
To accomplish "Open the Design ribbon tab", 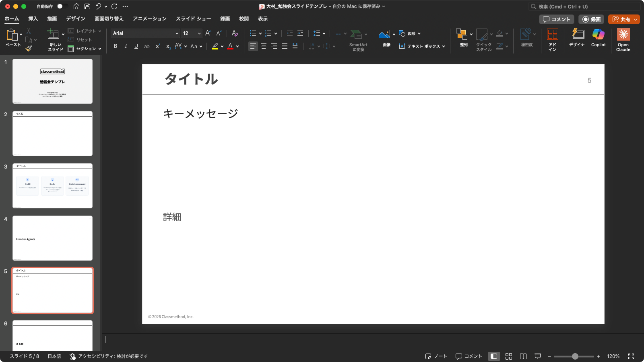I will [76, 19].
